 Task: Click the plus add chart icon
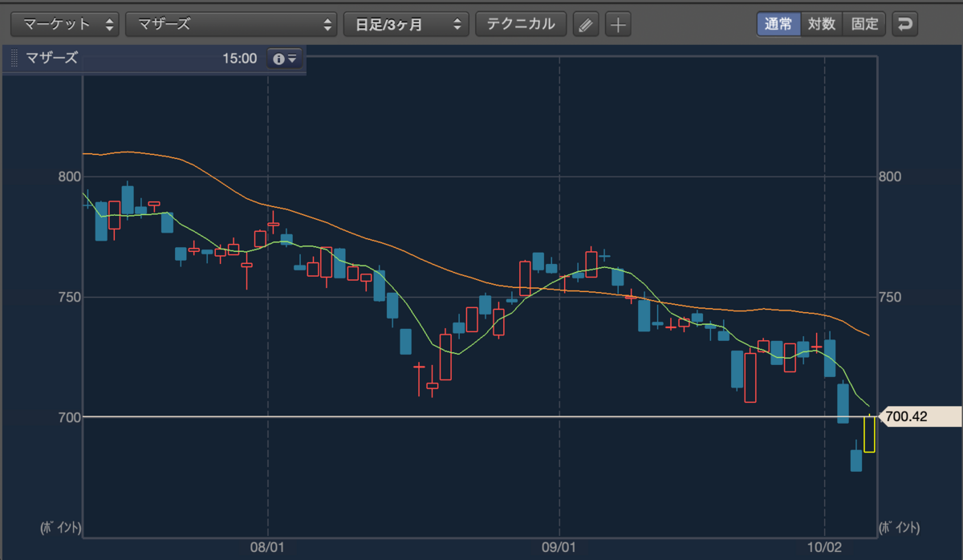(617, 25)
